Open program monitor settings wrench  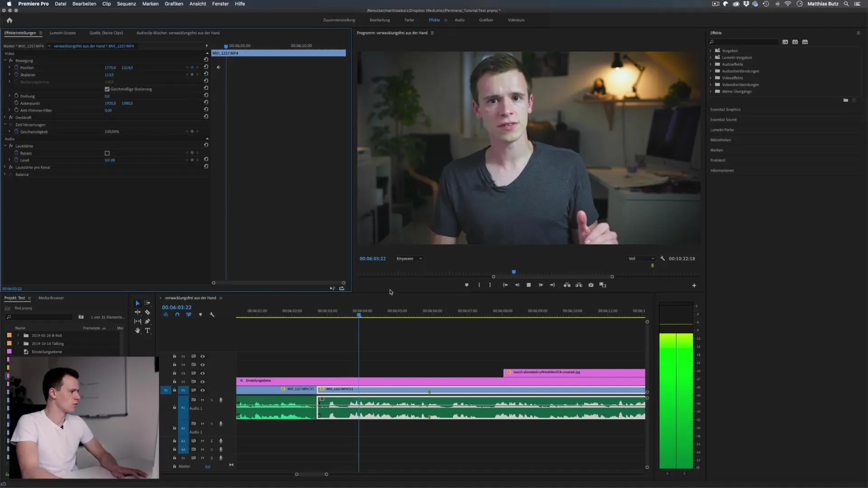(662, 258)
